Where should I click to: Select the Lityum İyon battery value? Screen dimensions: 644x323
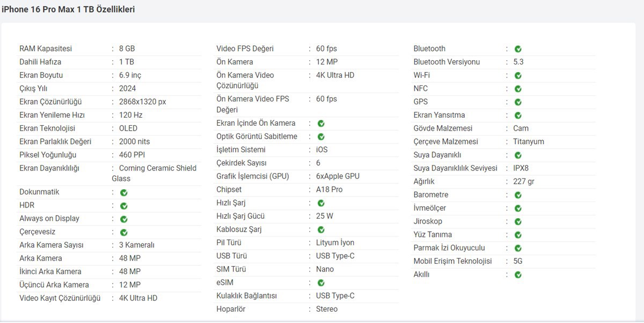click(x=335, y=243)
